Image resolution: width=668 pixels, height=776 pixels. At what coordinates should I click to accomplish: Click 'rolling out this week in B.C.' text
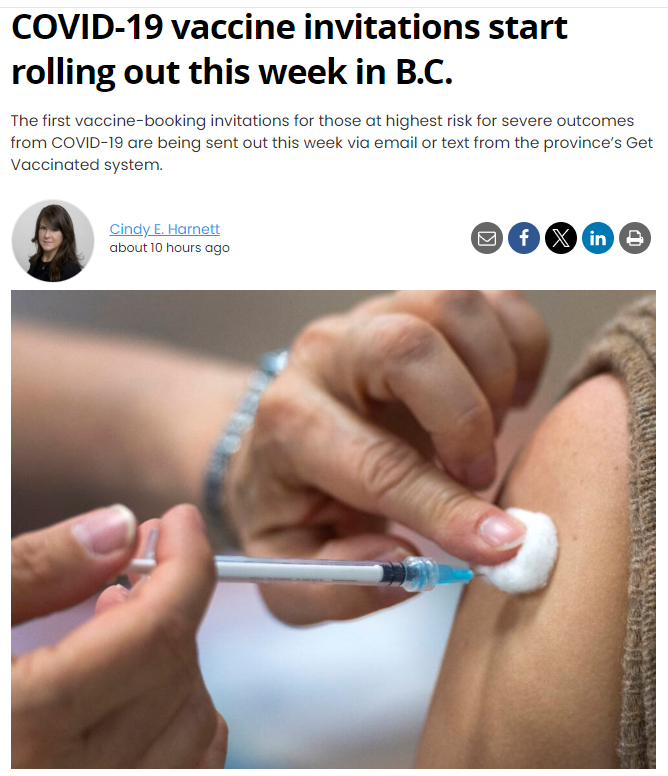[232, 72]
